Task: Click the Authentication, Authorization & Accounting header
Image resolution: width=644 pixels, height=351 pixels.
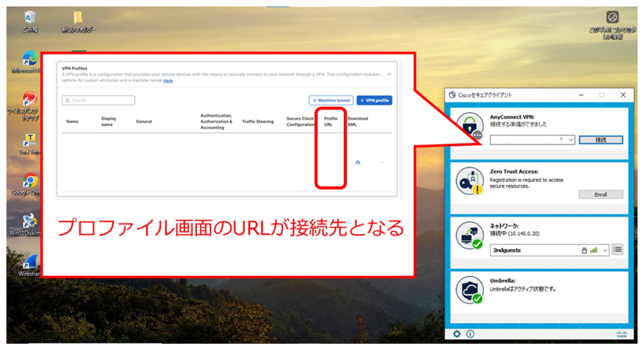Action: click(216, 121)
